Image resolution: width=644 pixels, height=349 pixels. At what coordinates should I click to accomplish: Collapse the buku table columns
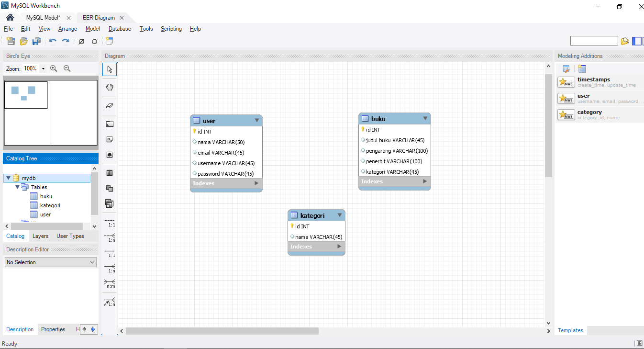(425, 119)
